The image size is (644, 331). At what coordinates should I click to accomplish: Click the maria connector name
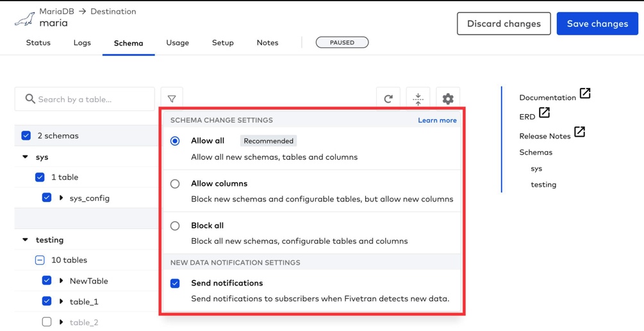click(x=53, y=23)
